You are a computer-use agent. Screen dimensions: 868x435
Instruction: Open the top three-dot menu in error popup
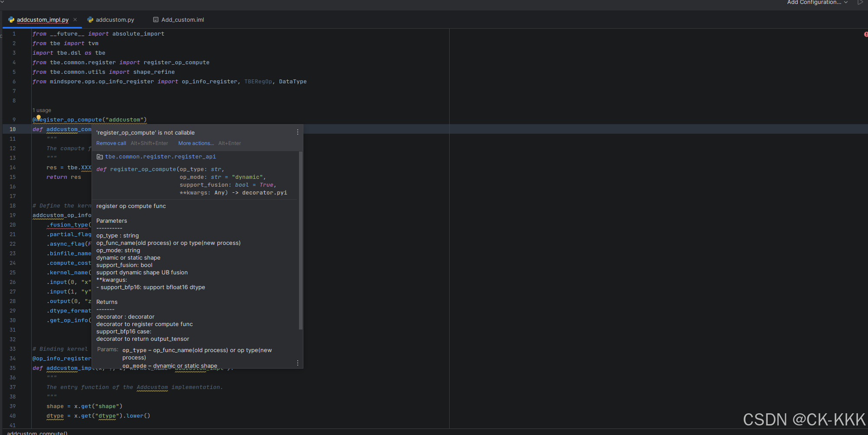(297, 132)
